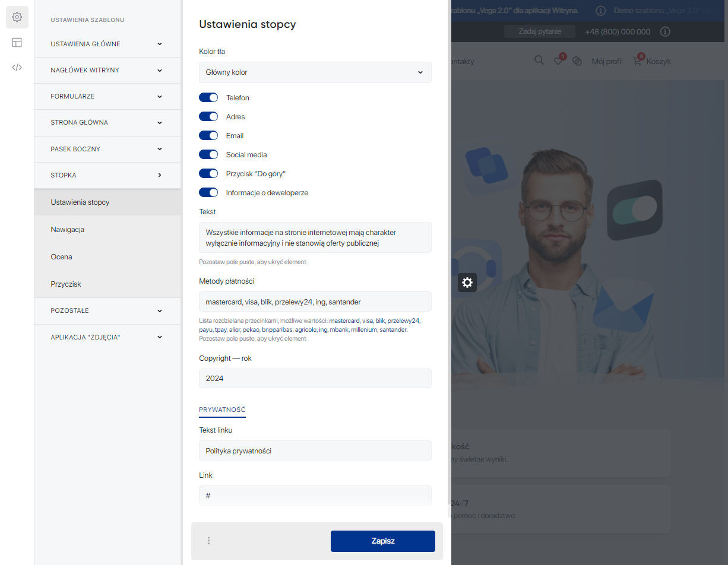This screenshot has width=728, height=565.
Task: Open the code editor icon in the left rail
Action: (x=17, y=67)
